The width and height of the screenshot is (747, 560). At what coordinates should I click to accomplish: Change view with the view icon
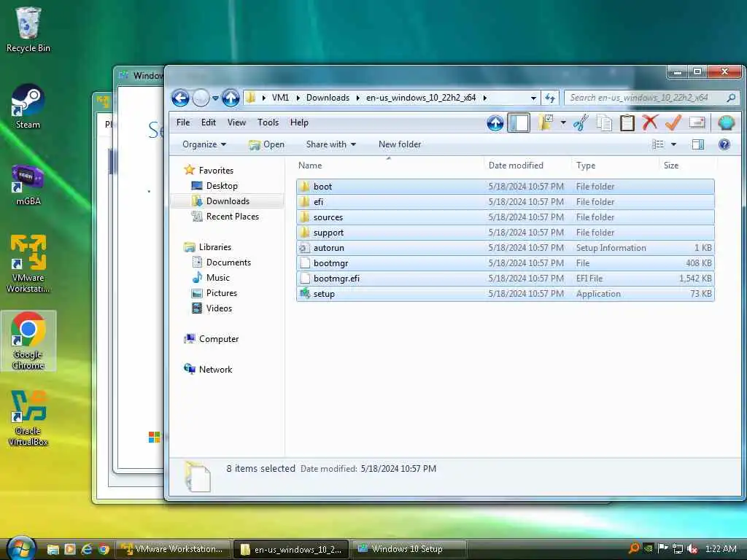658,144
